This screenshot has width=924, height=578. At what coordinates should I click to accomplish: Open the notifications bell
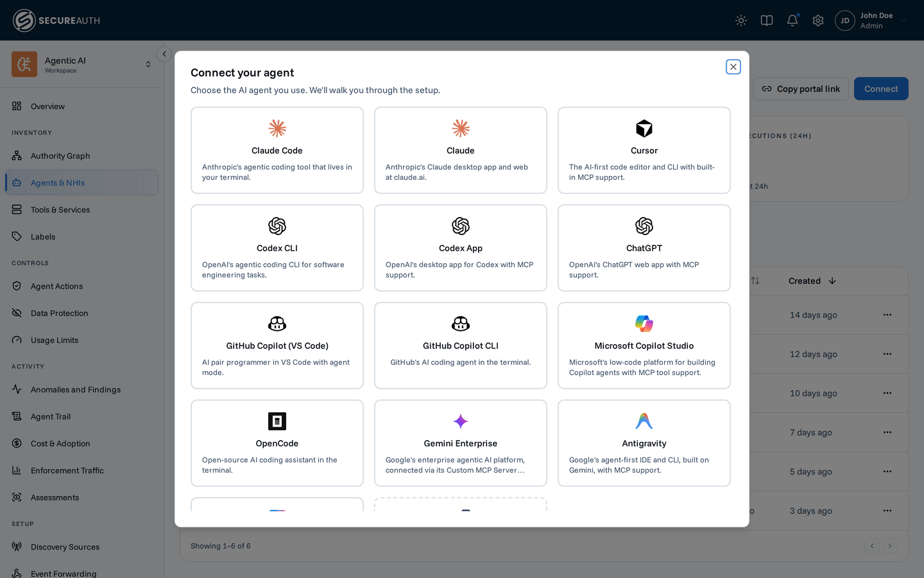pyautogui.click(x=792, y=21)
